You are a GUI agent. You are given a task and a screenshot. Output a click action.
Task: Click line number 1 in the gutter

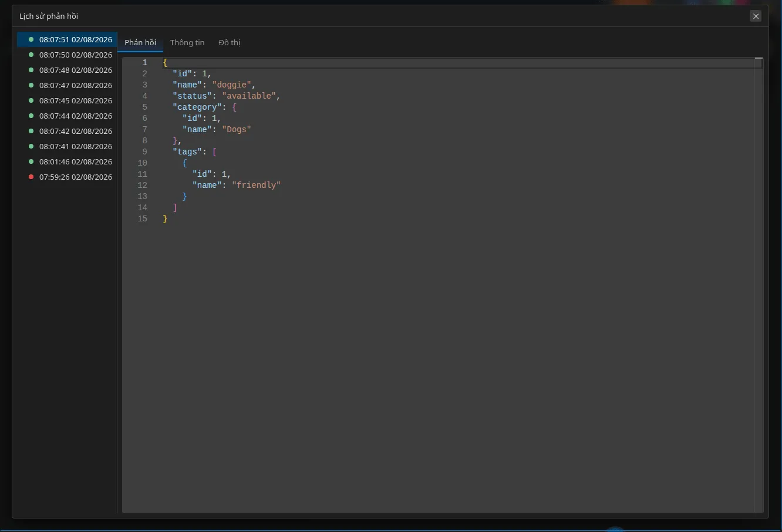point(144,62)
